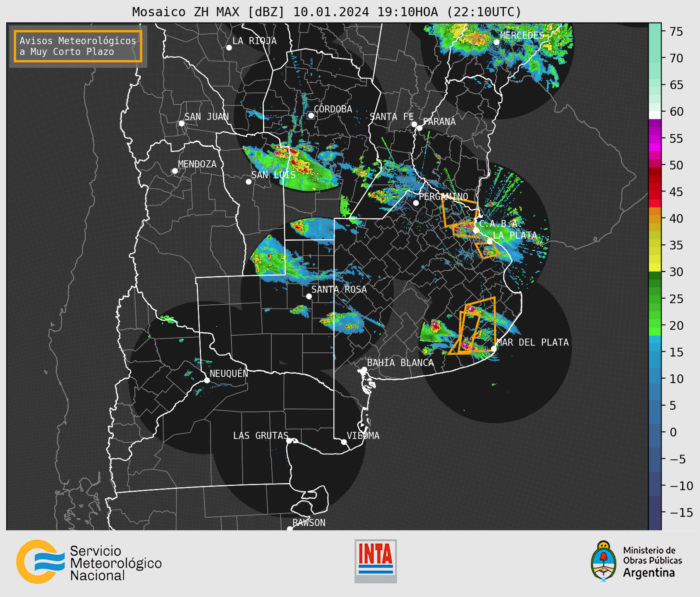Click the MERCEDES city marker dot
700x597 pixels.
[x=497, y=42]
